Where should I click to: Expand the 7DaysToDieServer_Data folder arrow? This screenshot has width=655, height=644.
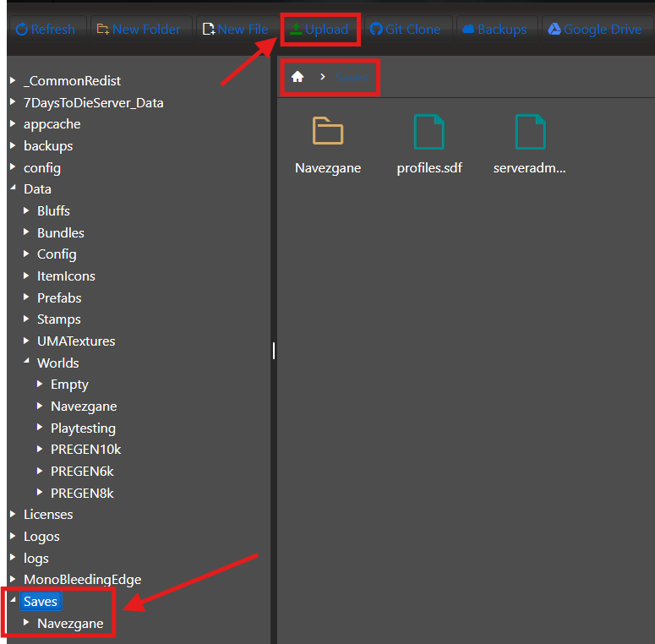(x=13, y=101)
